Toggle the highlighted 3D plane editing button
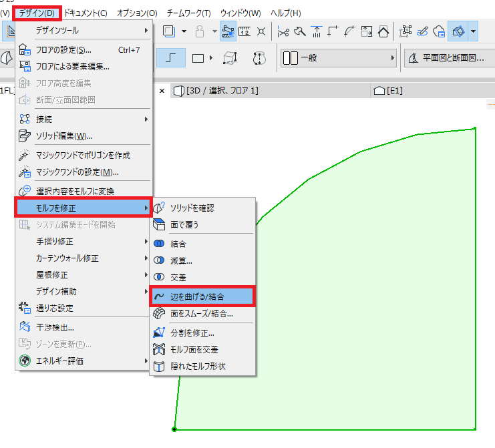Screen dimensions: 495x448 coord(458,31)
